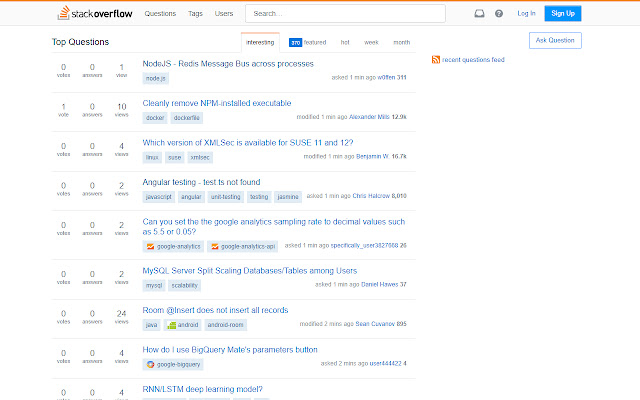Open the Questions menu item
The height and width of the screenshot is (400, 640).
[x=160, y=13]
